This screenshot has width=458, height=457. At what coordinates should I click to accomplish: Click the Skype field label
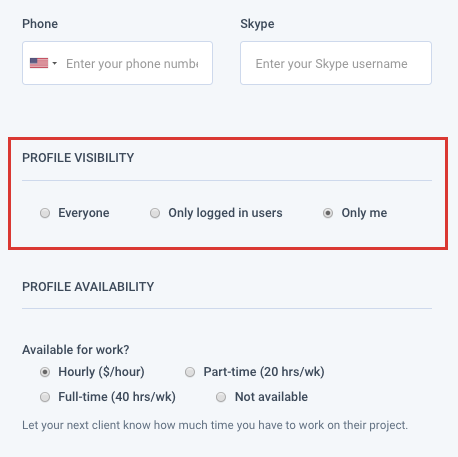point(257,24)
